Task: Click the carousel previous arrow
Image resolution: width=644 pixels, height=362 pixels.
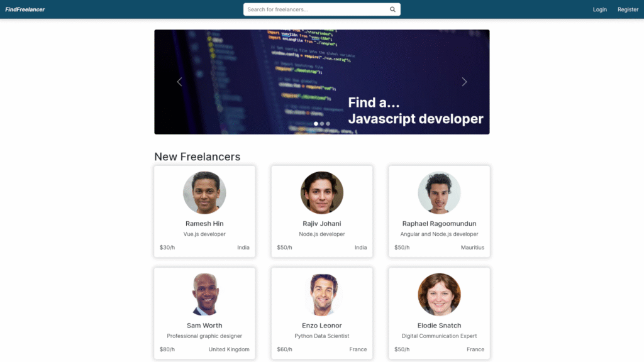Action: [179, 82]
